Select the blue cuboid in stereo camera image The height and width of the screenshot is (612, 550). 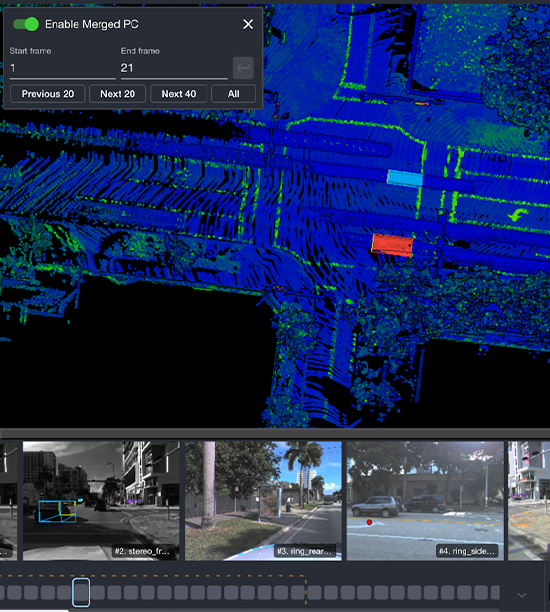57,511
